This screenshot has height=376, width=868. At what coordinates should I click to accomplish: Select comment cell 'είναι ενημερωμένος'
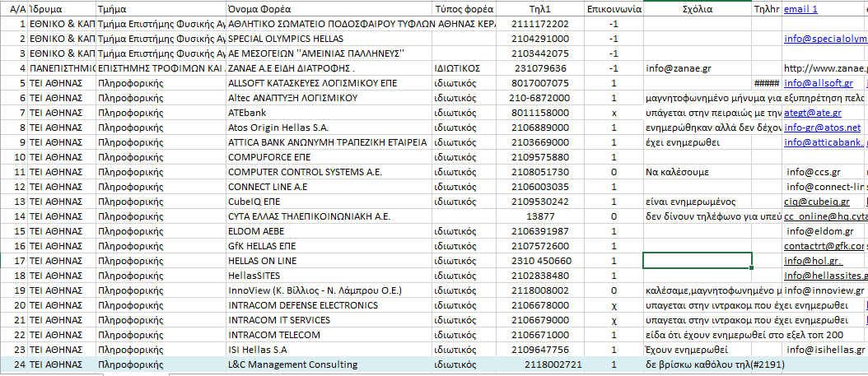[698, 202]
